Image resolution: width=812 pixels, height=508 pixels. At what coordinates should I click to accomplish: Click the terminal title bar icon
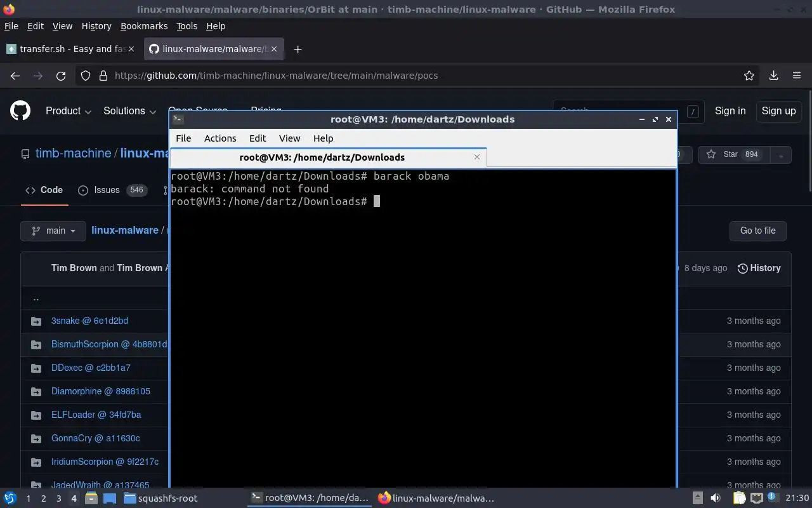tap(178, 119)
